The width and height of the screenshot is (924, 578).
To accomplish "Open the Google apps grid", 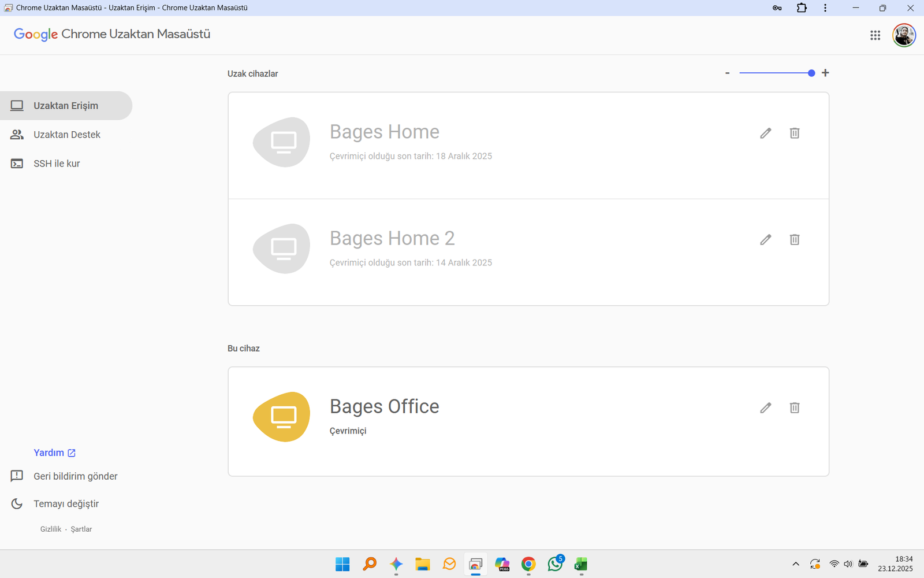I will 875,35.
